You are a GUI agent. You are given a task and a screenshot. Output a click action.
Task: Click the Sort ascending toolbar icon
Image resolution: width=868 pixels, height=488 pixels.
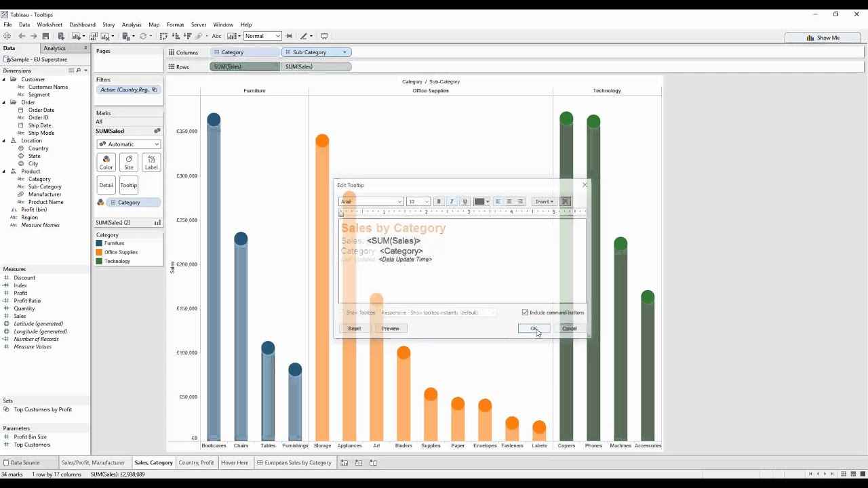[x=176, y=36]
